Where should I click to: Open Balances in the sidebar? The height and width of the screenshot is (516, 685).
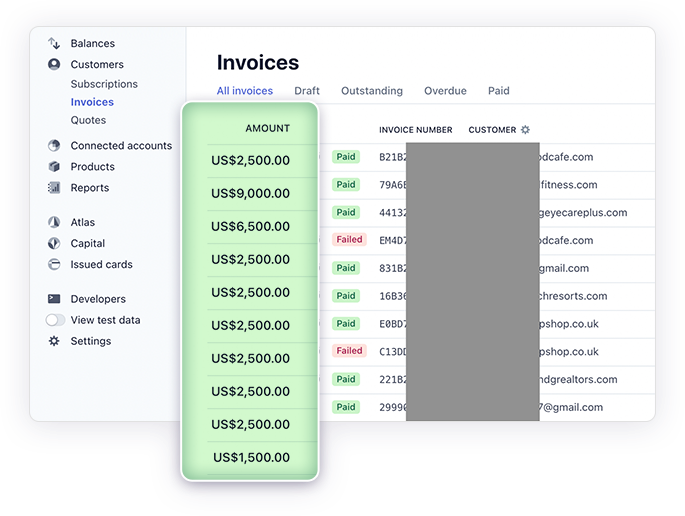click(x=93, y=43)
